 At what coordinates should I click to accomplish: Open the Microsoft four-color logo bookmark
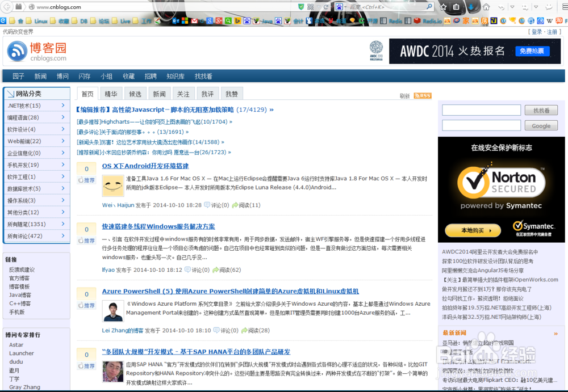click(x=185, y=21)
